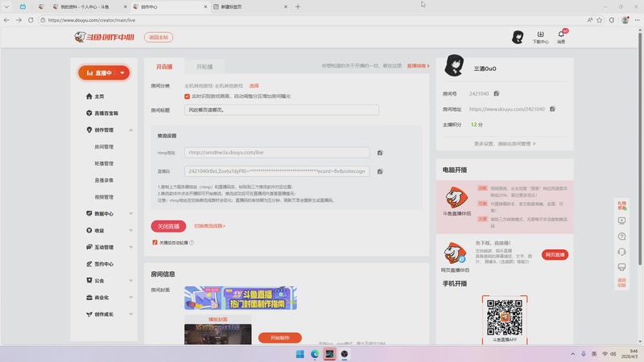Image resolution: width=644 pixels, height=362 pixels.
Task: Click the Edge icon on taskbar
Action: pos(315,354)
